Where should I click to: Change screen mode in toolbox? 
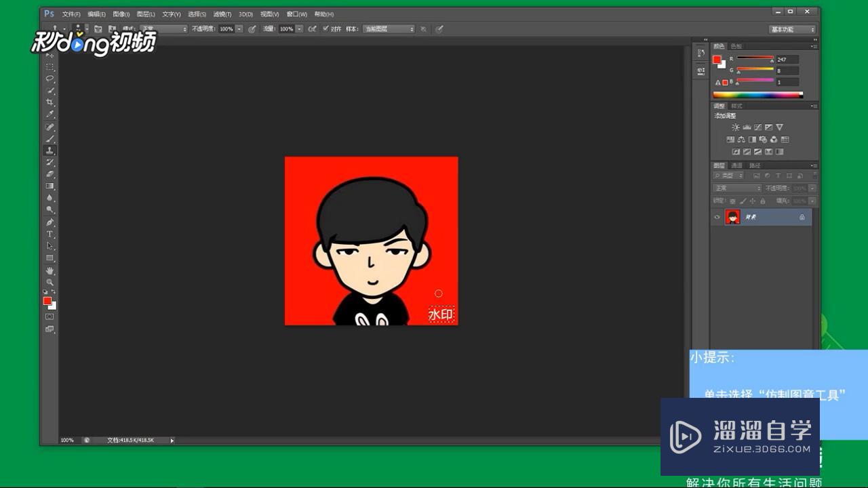coord(50,329)
